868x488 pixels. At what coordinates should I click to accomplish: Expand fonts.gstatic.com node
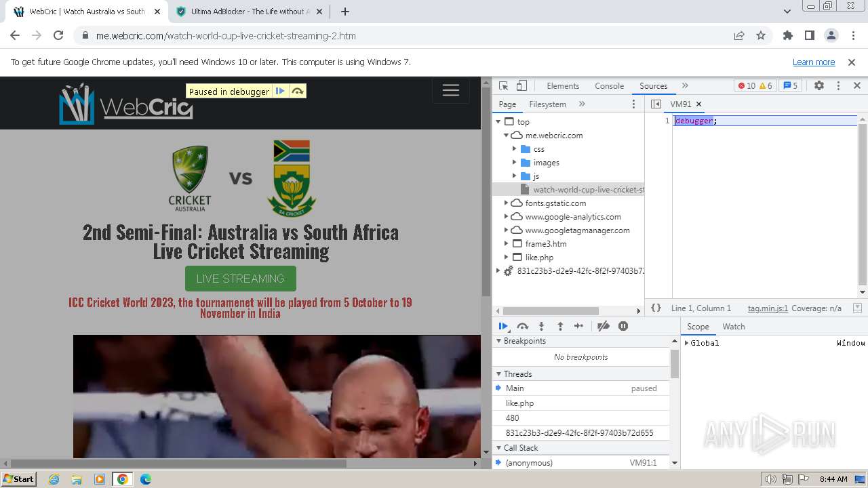pos(507,203)
